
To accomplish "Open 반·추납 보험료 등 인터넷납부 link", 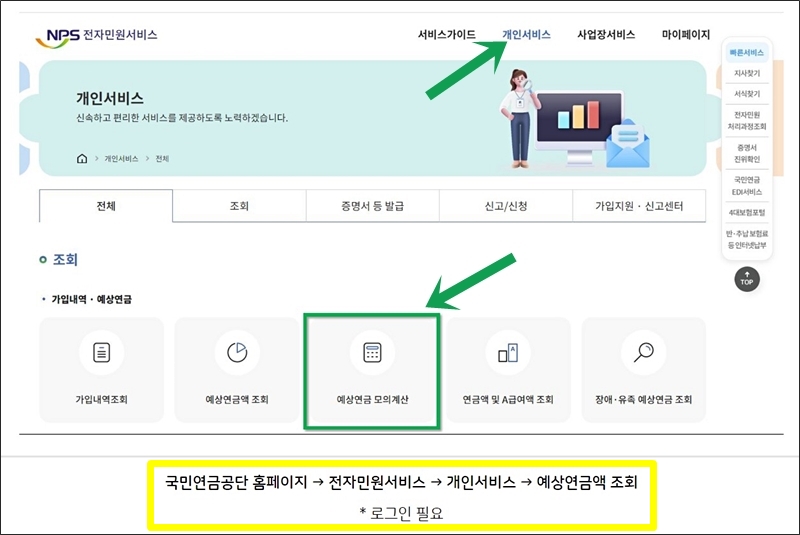I will pyautogui.click(x=746, y=239).
